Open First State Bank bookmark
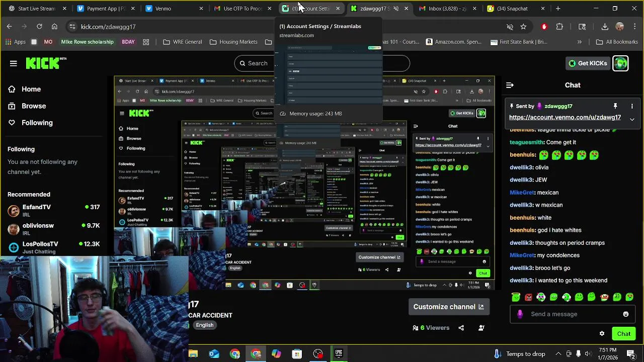This screenshot has width=644, height=362. tap(519, 42)
